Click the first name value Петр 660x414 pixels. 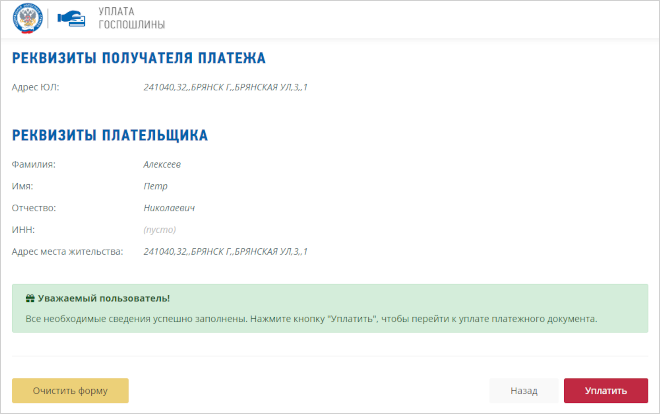[155, 186]
